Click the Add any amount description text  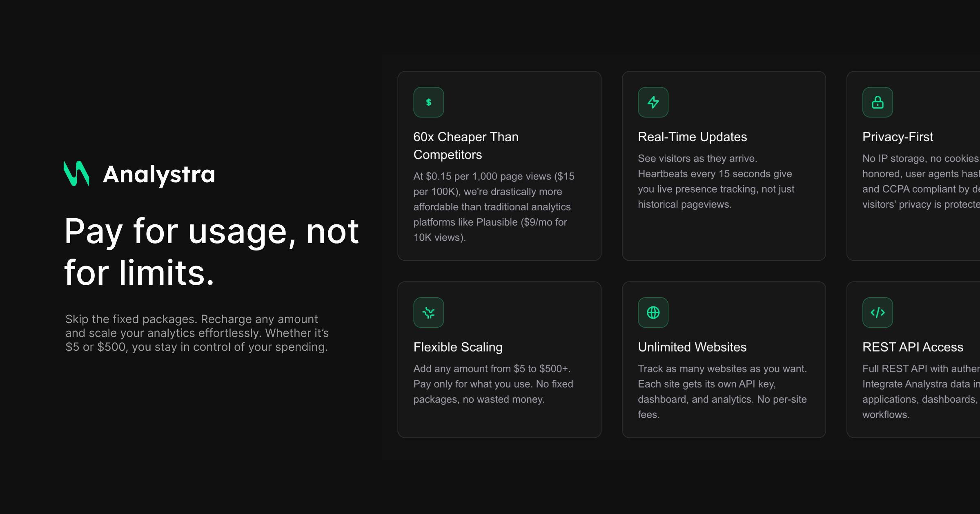coord(493,384)
